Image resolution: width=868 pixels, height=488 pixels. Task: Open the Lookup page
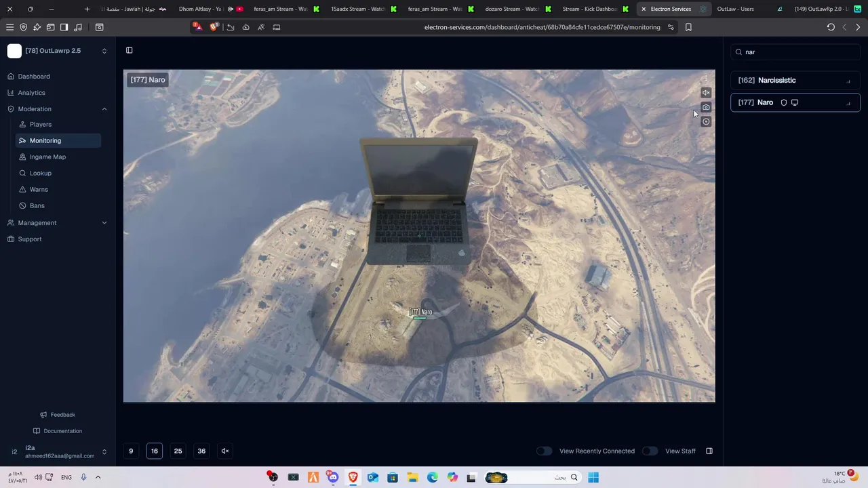click(x=58, y=173)
